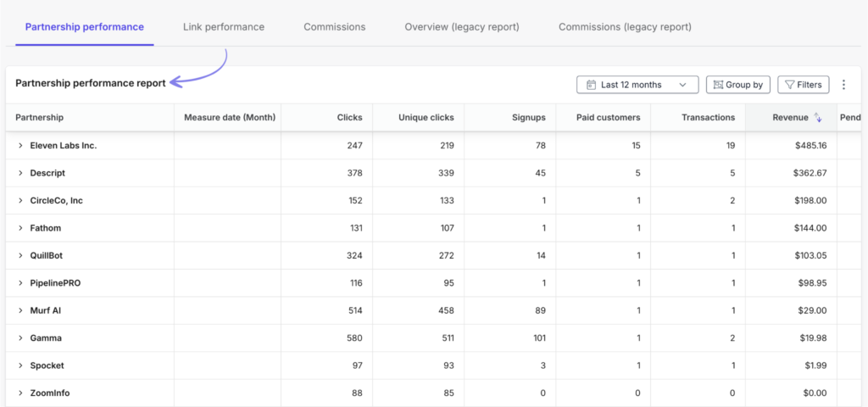The width and height of the screenshot is (868, 407).
Task: Click the ZoomInfo partnership name
Action: click(x=50, y=393)
